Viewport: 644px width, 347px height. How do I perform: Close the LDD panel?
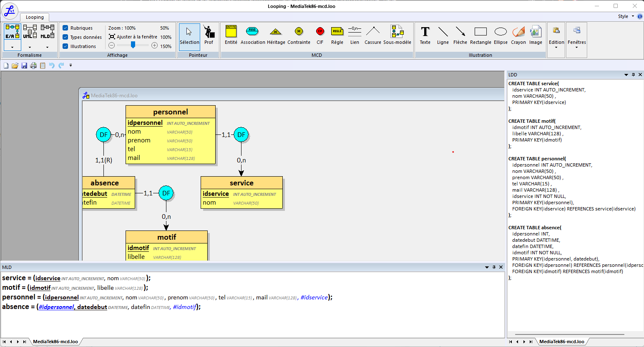pos(640,75)
